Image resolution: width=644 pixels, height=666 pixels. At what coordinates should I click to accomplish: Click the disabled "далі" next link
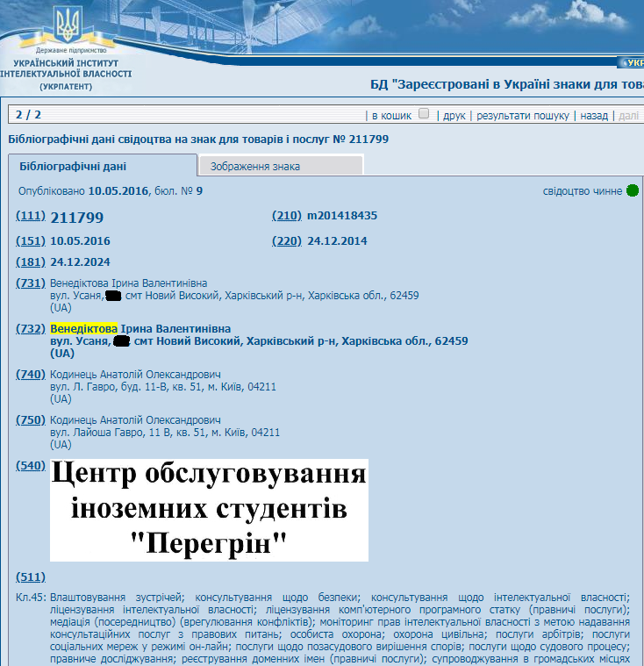coord(628,115)
